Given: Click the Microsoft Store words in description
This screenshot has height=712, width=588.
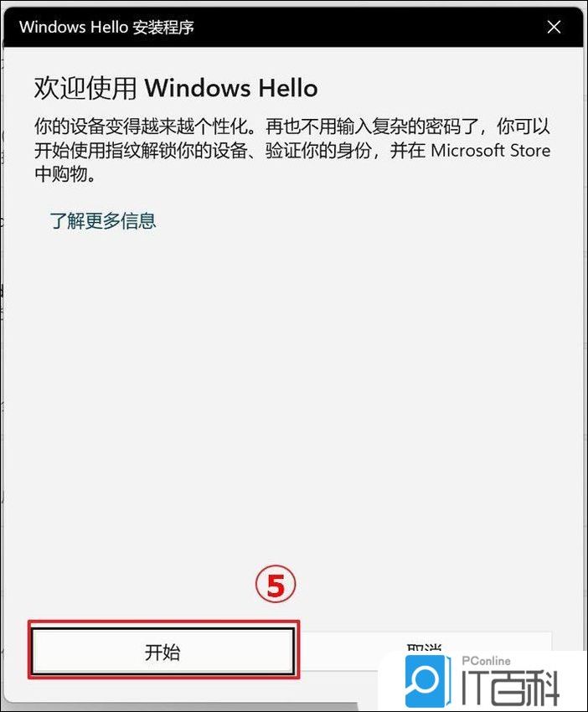Looking at the screenshot, I should pos(490,150).
